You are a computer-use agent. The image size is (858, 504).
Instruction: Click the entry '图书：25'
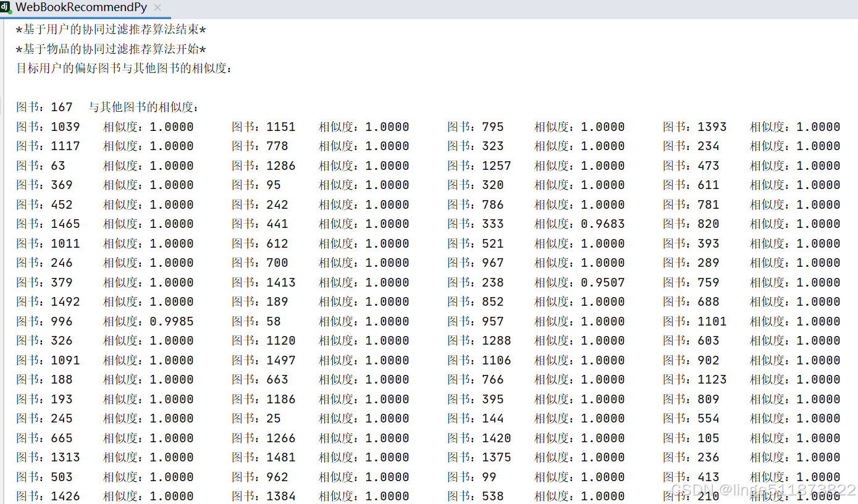click(256, 419)
